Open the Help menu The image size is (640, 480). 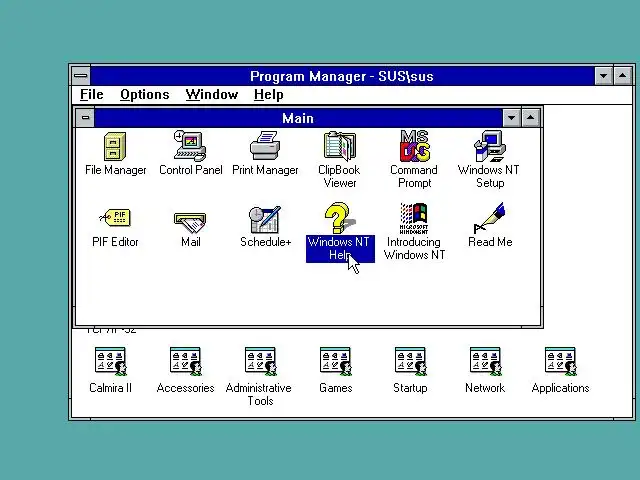coord(269,95)
